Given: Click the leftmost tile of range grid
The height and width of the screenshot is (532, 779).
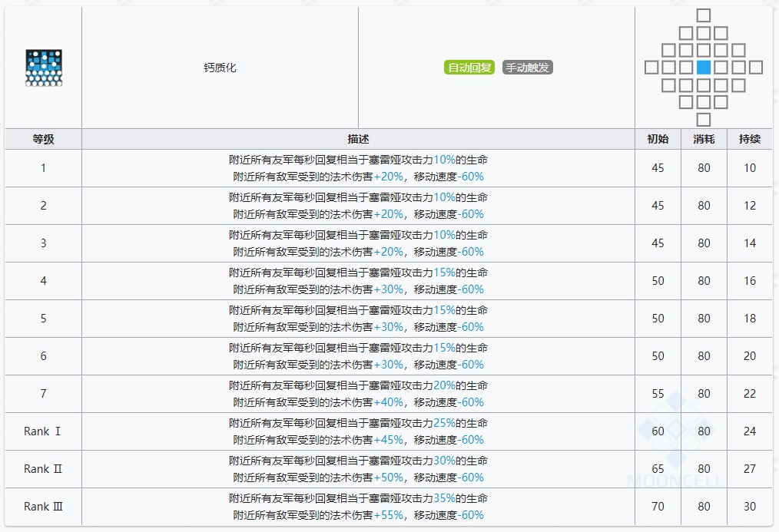Looking at the screenshot, I should (651, 68).
